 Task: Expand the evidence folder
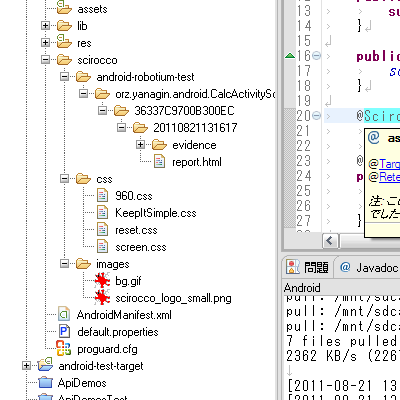tap(140, 145)
